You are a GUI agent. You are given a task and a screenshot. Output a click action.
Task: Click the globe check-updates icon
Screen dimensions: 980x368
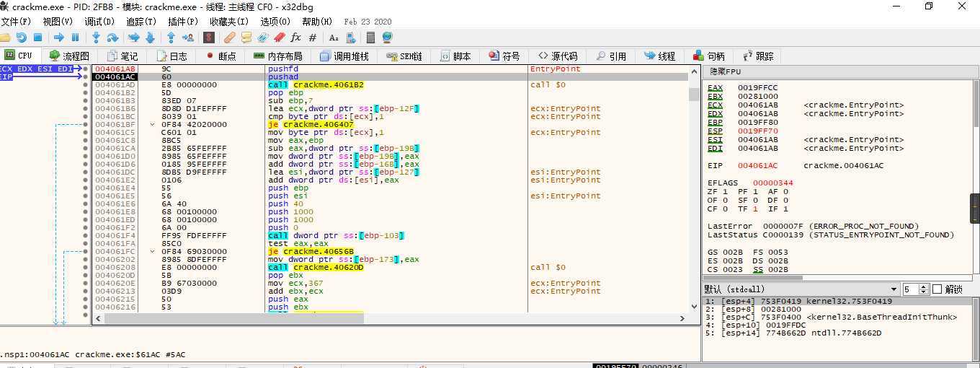(388, 38)
